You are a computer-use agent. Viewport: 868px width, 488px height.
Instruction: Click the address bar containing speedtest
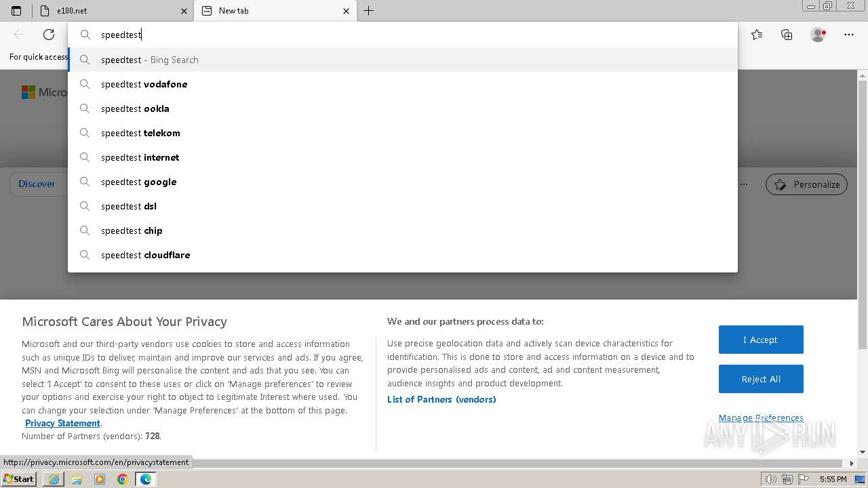403,35
